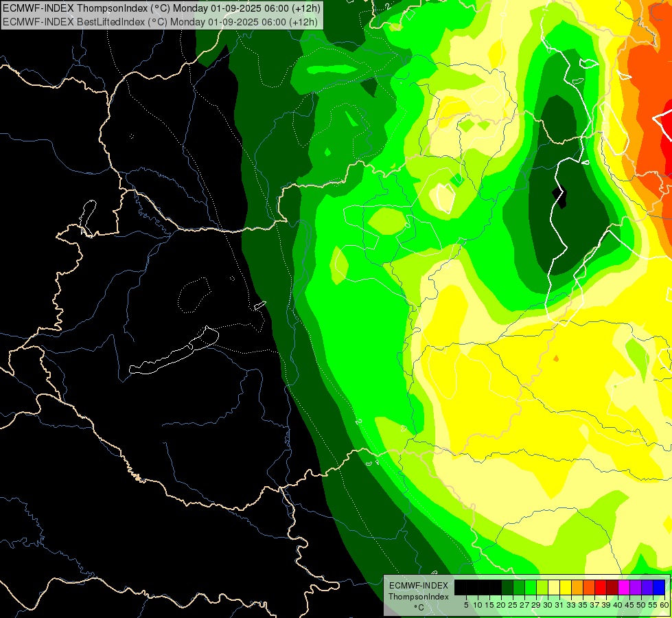672x618 pixels.
Task: Click the legend scale value "27"
Action: tap(524, 605)
